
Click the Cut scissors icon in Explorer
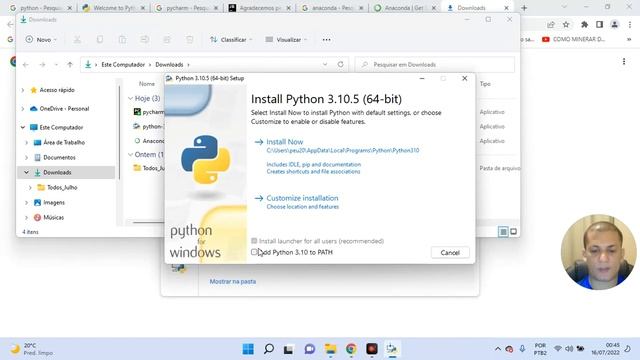point(77,40)
